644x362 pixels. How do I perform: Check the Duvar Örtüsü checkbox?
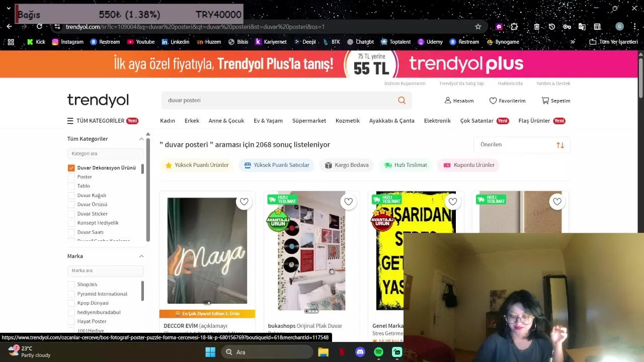[x=71, y=205]
